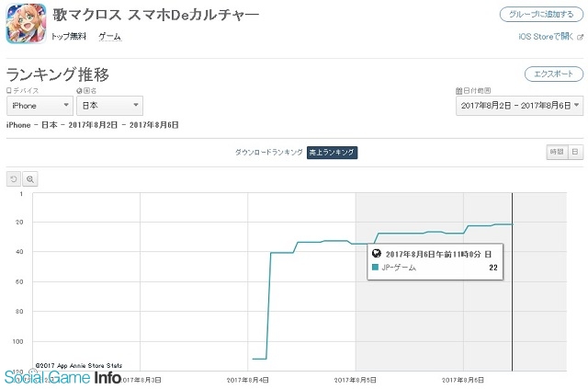The image size is (588, 389).
Task: Click the magnifier zoom icon
Action: point(30,178)
